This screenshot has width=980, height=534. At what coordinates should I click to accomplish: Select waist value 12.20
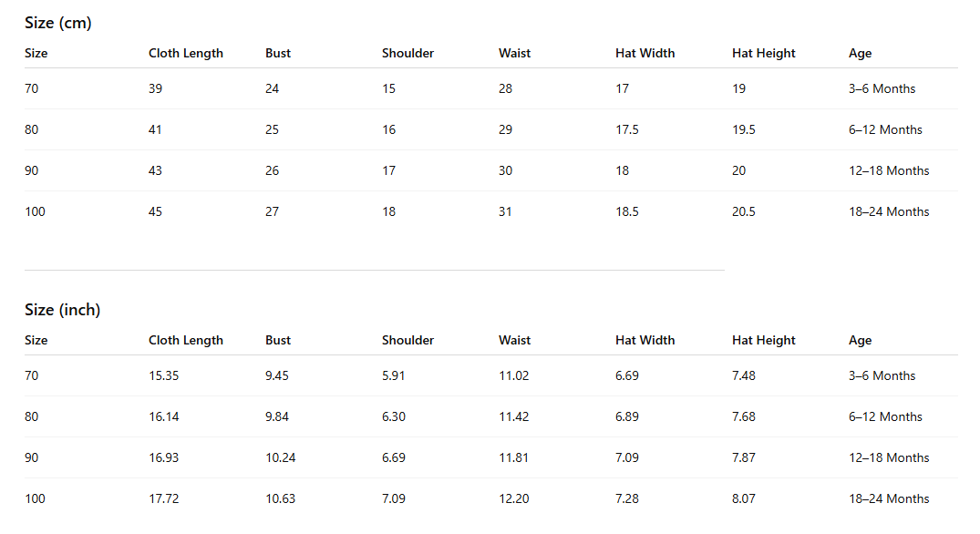coord(513,499)
